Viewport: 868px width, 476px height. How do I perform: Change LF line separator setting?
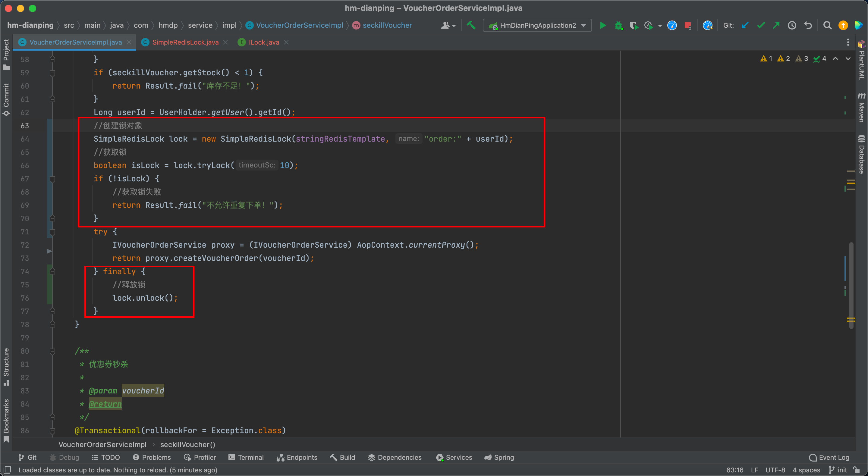754,470
